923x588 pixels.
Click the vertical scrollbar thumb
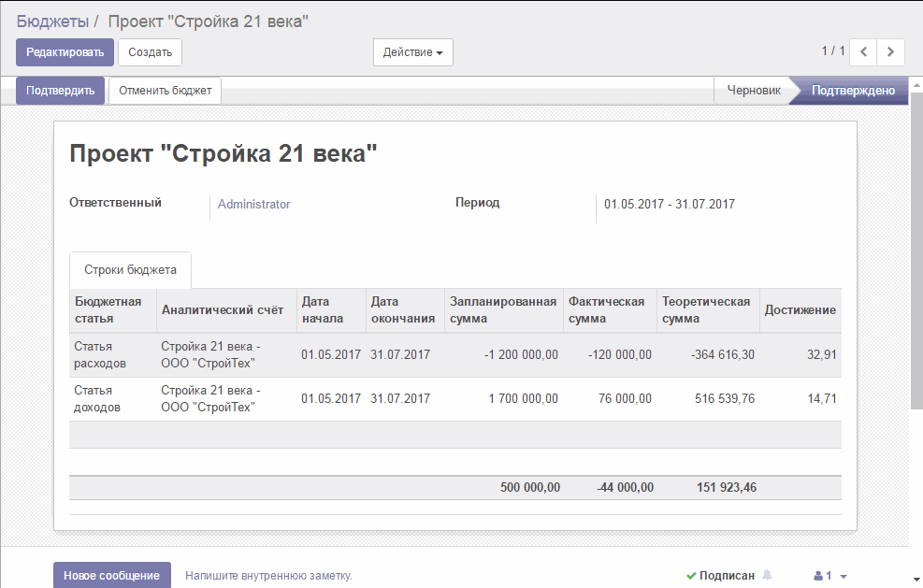point(916,251)
